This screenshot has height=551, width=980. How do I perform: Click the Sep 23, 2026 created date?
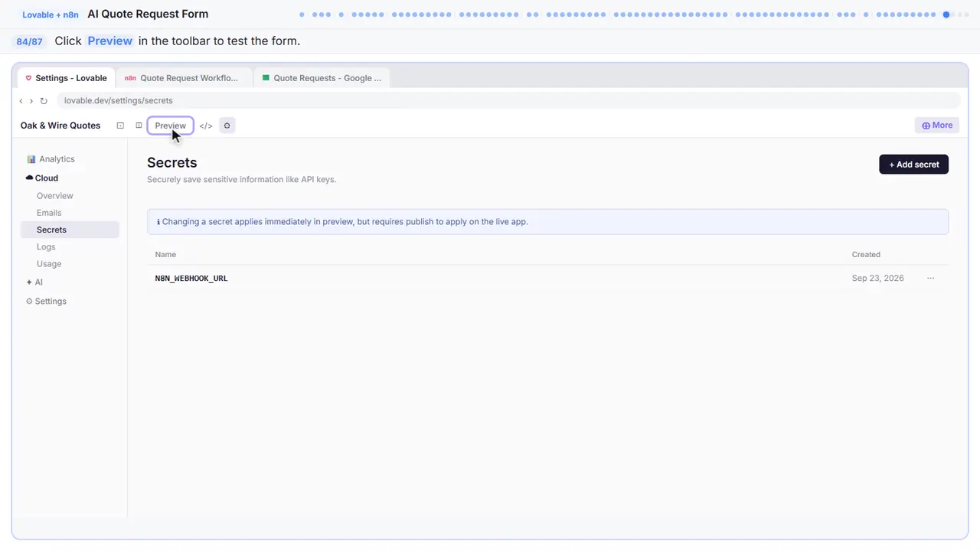[x=877, y=279]
